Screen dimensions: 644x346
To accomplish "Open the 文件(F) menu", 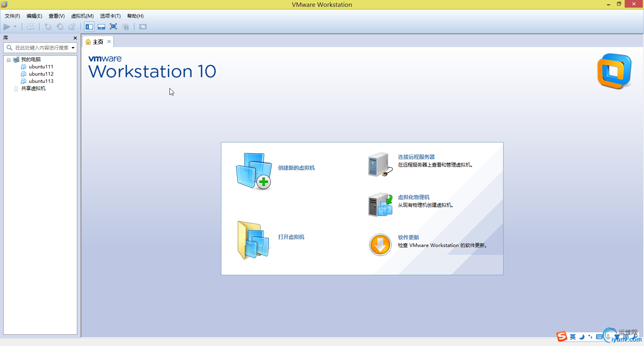I will 12,16.
